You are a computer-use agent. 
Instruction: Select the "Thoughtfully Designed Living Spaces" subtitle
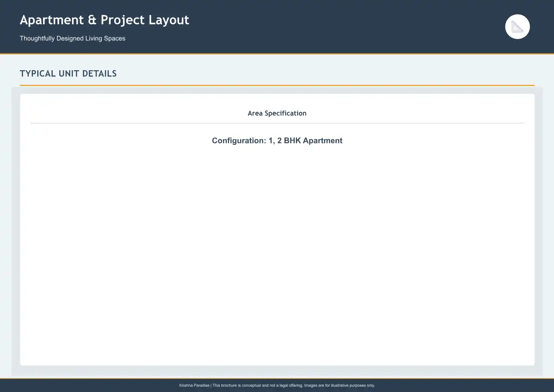(72, 39)
